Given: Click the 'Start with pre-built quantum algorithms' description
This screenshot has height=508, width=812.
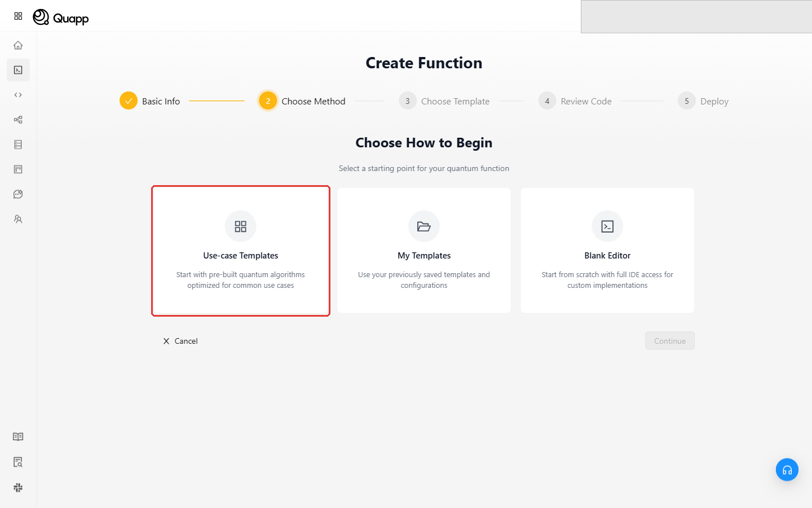Looking at the screenshot, I should [x=241, y=280].
